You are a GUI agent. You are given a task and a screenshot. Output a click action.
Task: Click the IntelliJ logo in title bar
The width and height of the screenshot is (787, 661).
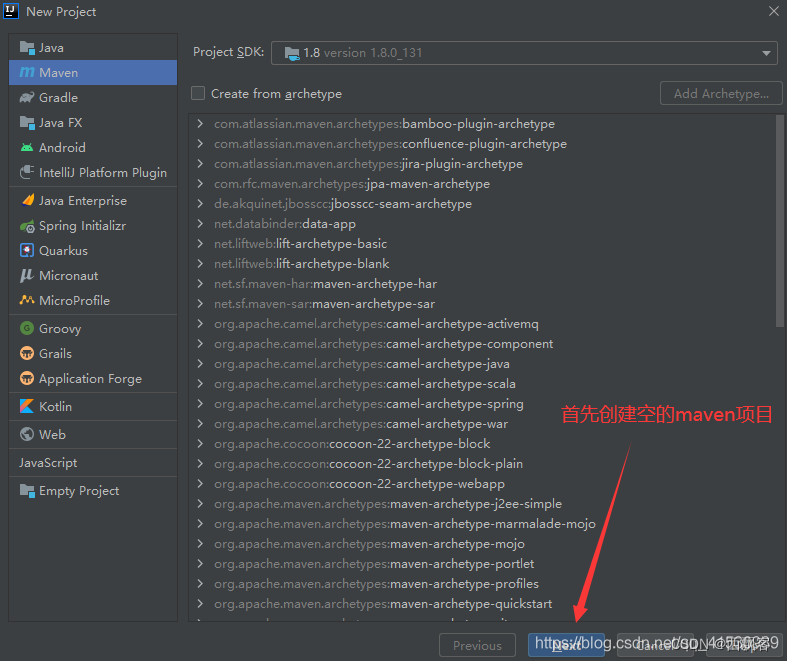pos(11,11)
